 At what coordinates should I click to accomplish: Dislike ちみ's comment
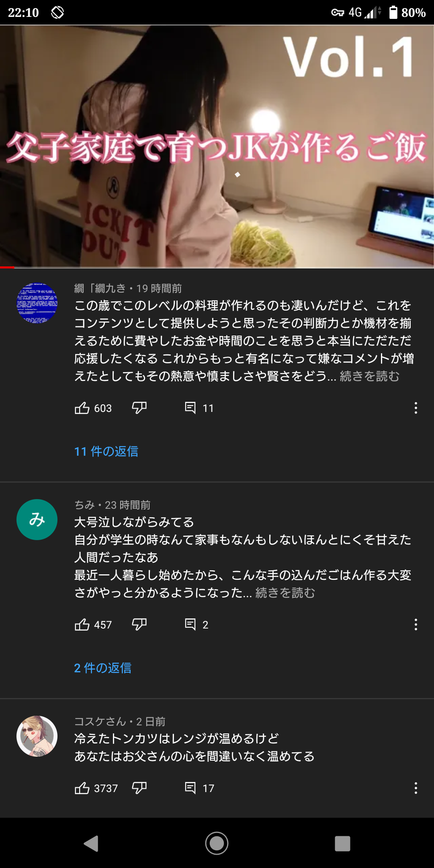(139, 624)
